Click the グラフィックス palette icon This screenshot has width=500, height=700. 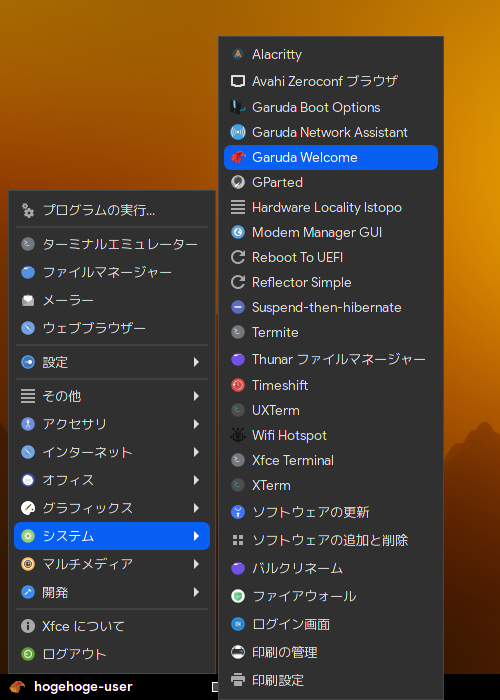[x=28, y=508]
